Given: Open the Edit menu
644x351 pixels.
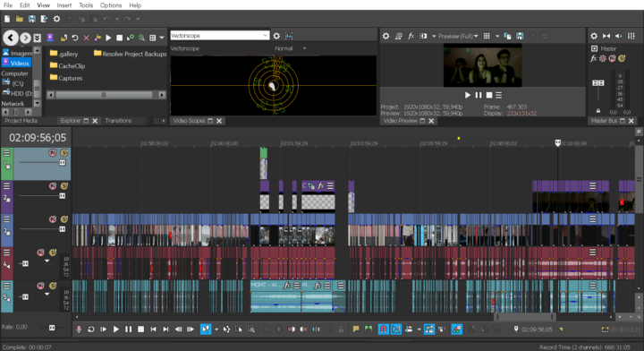Looking at the screenshot, I should click(25, 5).
